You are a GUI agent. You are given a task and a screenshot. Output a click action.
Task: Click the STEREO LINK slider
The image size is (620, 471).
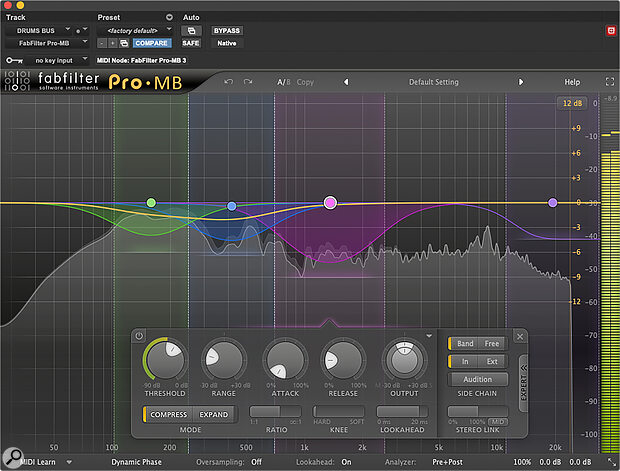(x=477, y=411)
